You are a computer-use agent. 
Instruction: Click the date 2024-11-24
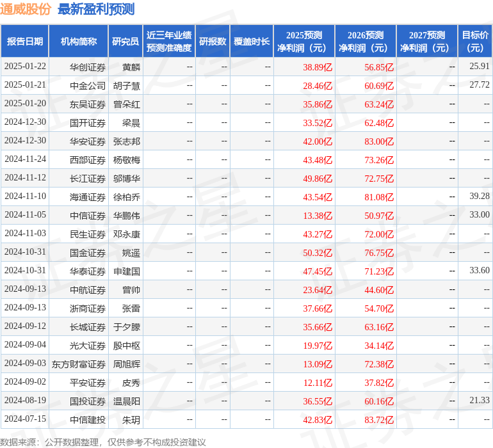pos(25,159)
